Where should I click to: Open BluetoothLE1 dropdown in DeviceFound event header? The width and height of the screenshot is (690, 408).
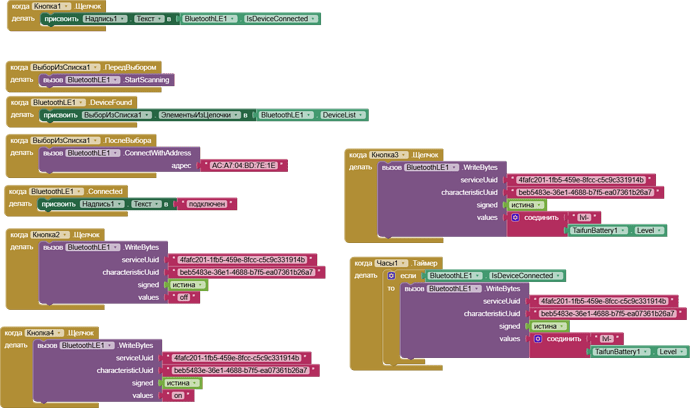pos(59,103)
